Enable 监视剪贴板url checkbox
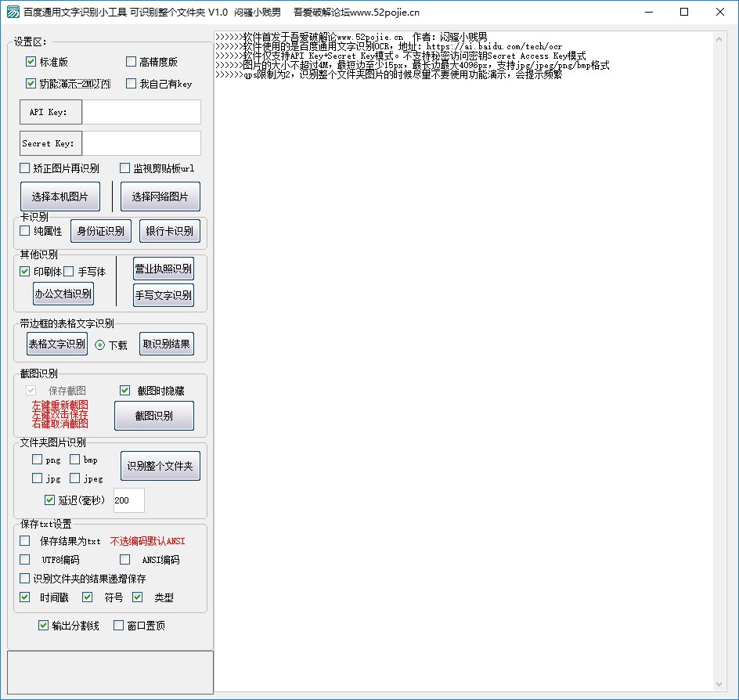Image resolution: width=739 pixels, height=700 pixels. tap(125, 168)
